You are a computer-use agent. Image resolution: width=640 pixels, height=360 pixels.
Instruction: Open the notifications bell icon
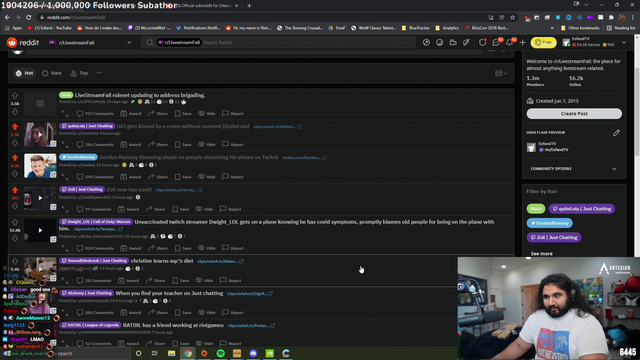pos(510,42)
